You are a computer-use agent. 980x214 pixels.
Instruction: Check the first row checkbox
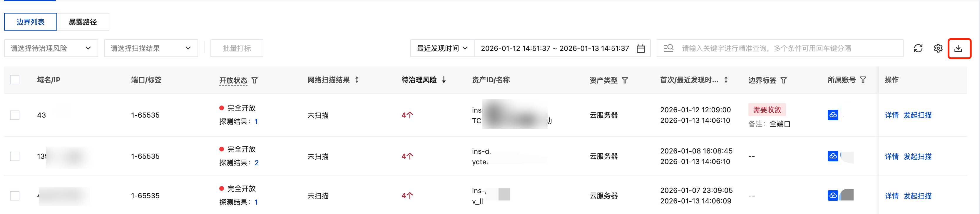(x=15, y=115)
